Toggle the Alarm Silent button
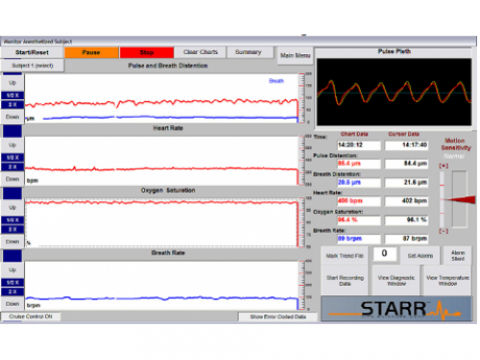The height and width of the screenshot is (360, 480). coord(458,256)
